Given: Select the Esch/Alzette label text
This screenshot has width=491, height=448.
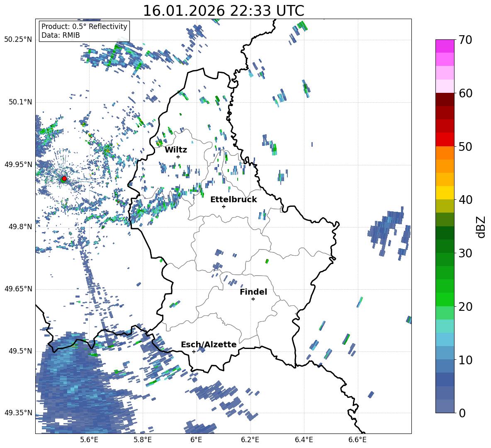Looking at the screenshot, I should (x=209, y=344).
